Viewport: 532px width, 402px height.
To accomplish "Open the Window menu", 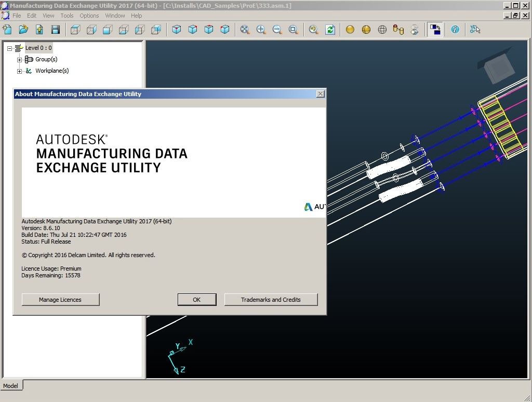I will click(x=115, y=16).
